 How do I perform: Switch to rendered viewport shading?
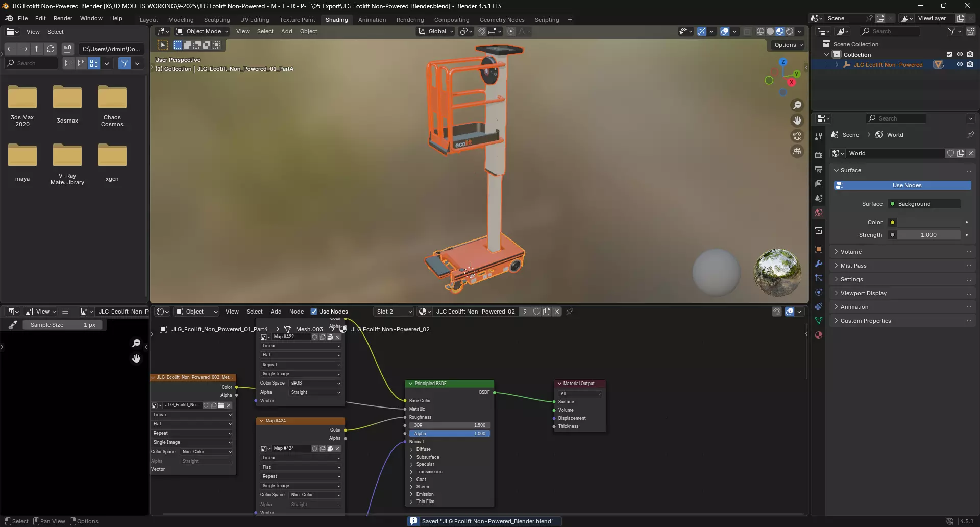[x=790, y=31]
